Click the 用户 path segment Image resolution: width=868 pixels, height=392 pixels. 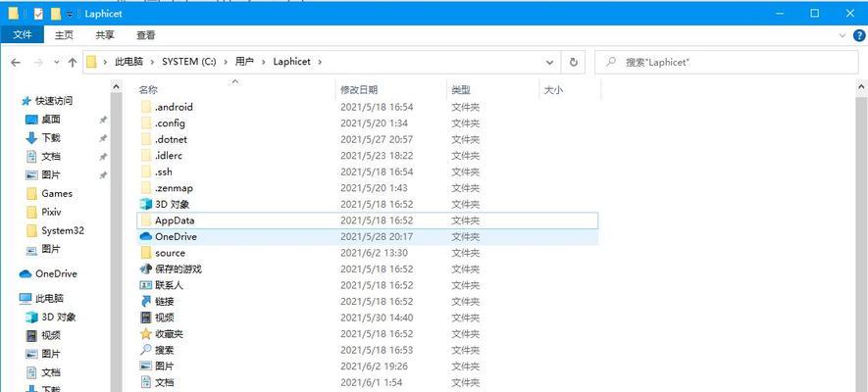coord(244,62)
